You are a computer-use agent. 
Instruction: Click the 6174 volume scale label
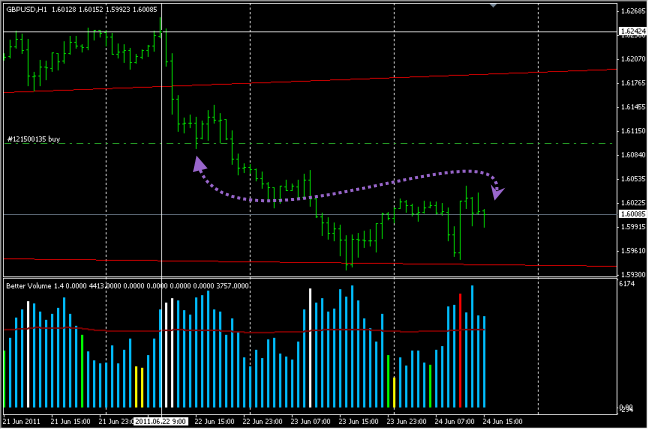627,285
